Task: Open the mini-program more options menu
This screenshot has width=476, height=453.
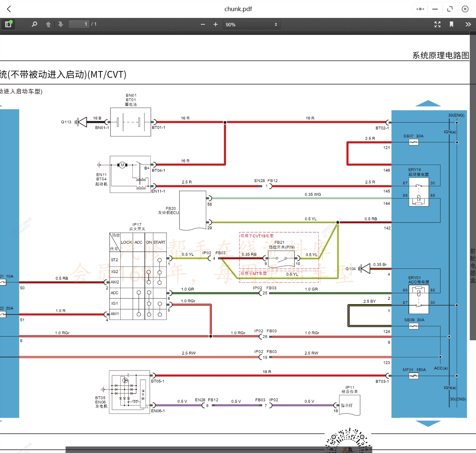Action: pos(420,9)
